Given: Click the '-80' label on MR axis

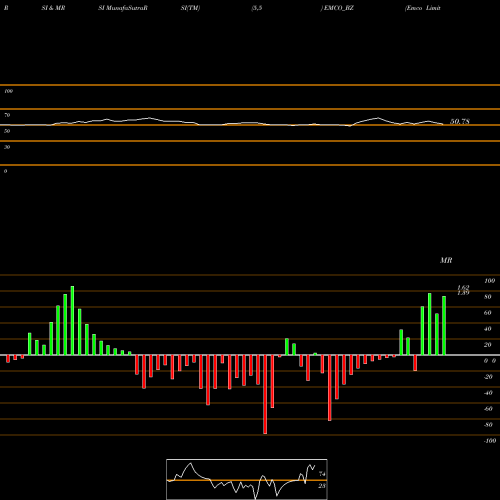Looking at the screenshot, I should [488, 425].
